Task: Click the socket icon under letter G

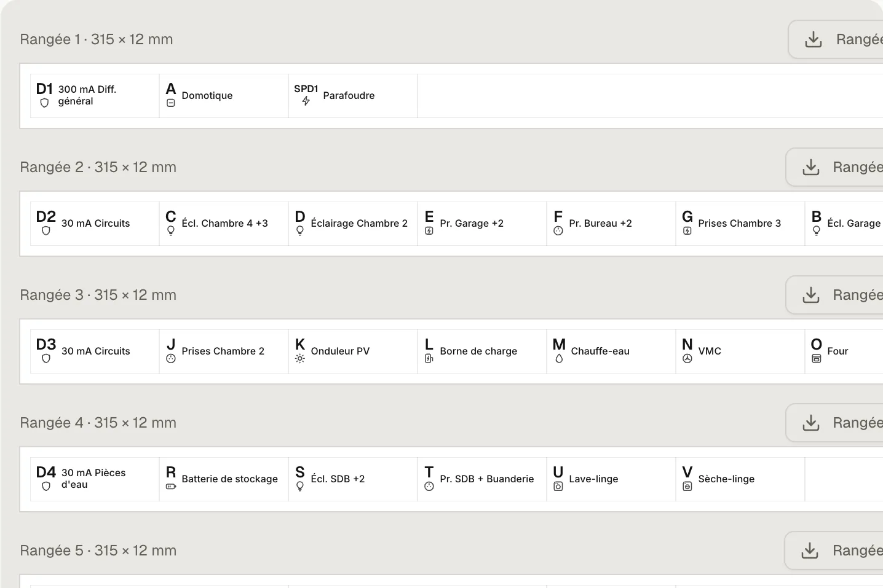Action: pos(687,231)
